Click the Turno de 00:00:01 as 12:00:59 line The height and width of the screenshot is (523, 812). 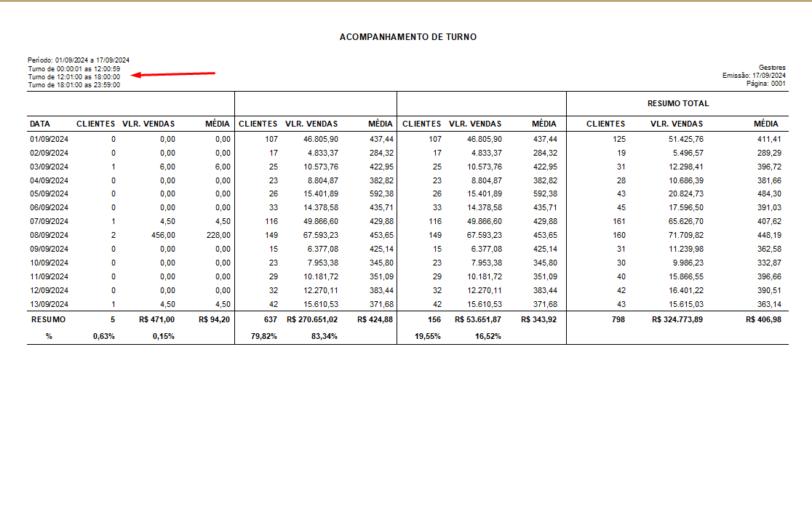coord(74,68)
